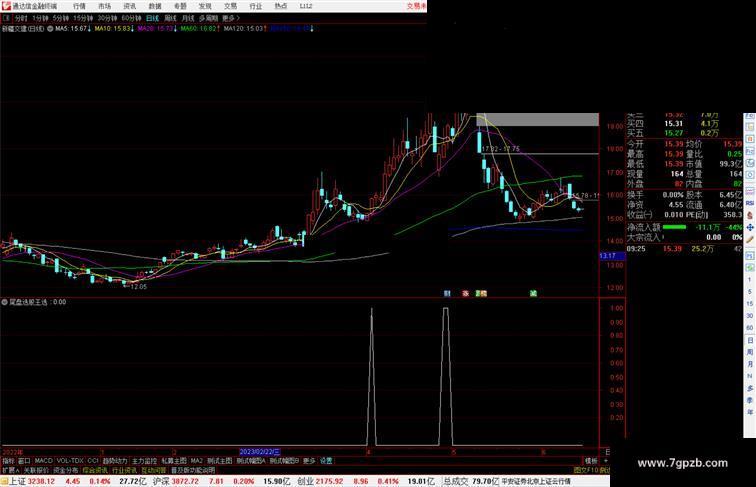Click the 窗口 button in bottom bar

click(24, 461)
